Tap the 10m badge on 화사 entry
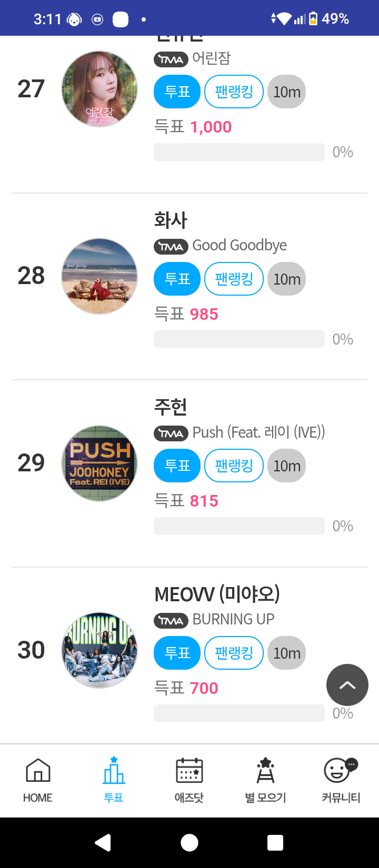The width and height of the screenshot is (379, 868). pos(287,279)
